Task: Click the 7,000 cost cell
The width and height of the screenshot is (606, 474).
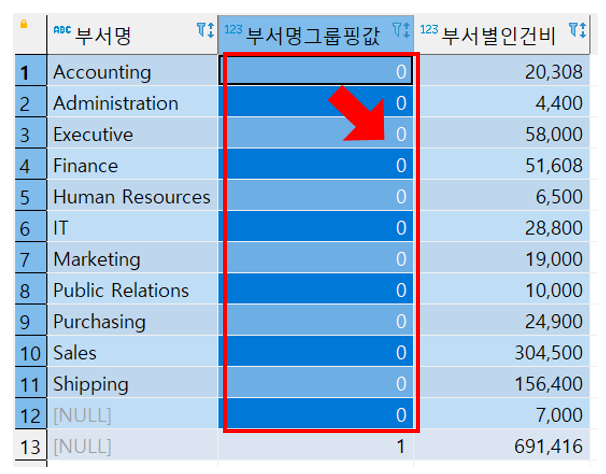Action: [502, 414]
